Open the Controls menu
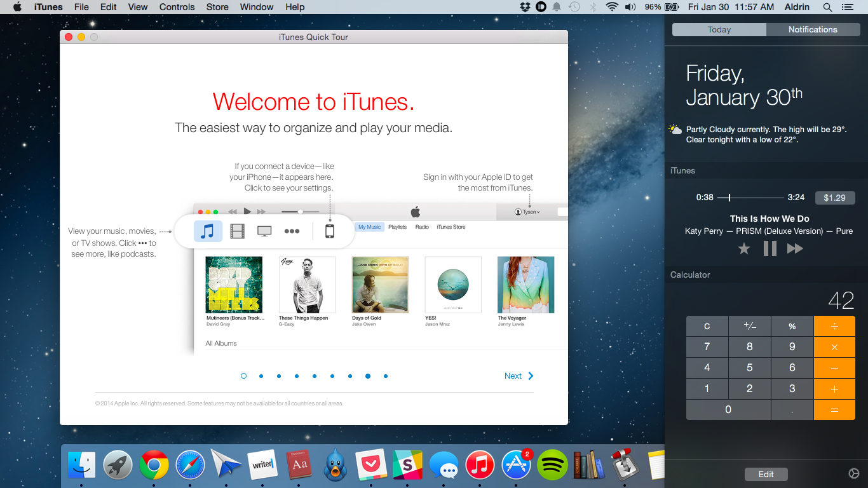The width and height of the screenshot is (868, 488). [177, 7]
